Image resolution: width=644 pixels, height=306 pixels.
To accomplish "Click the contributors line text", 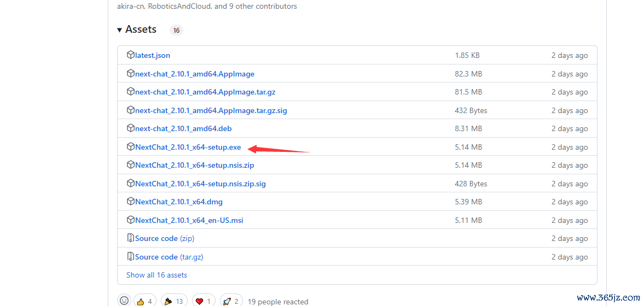I will coord(207,7).
